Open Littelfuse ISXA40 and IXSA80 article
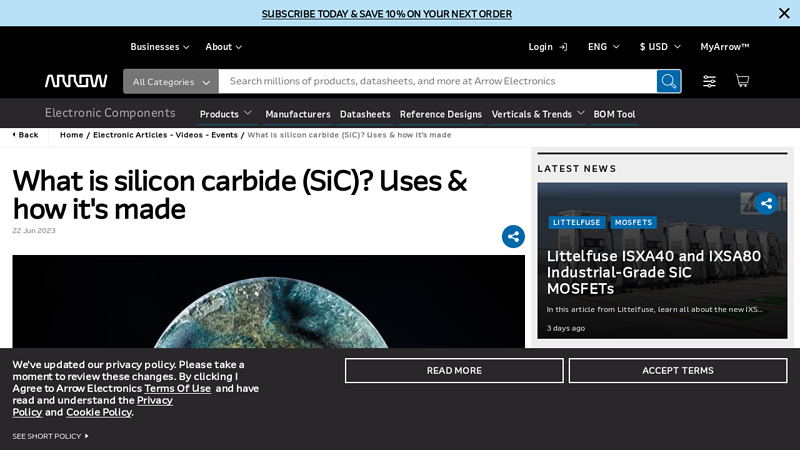The image size is (800, 450). coord(654,272)
